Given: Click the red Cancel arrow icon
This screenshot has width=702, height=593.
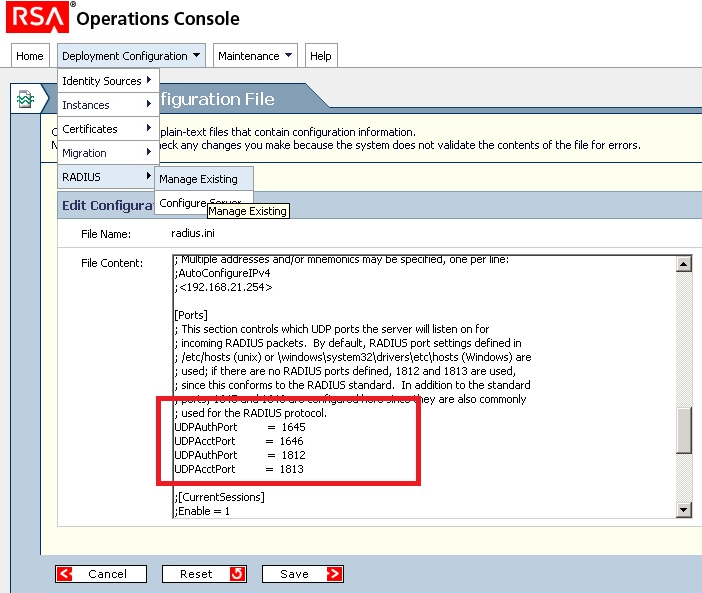Looking at the screenshot, I should point(64,574).
